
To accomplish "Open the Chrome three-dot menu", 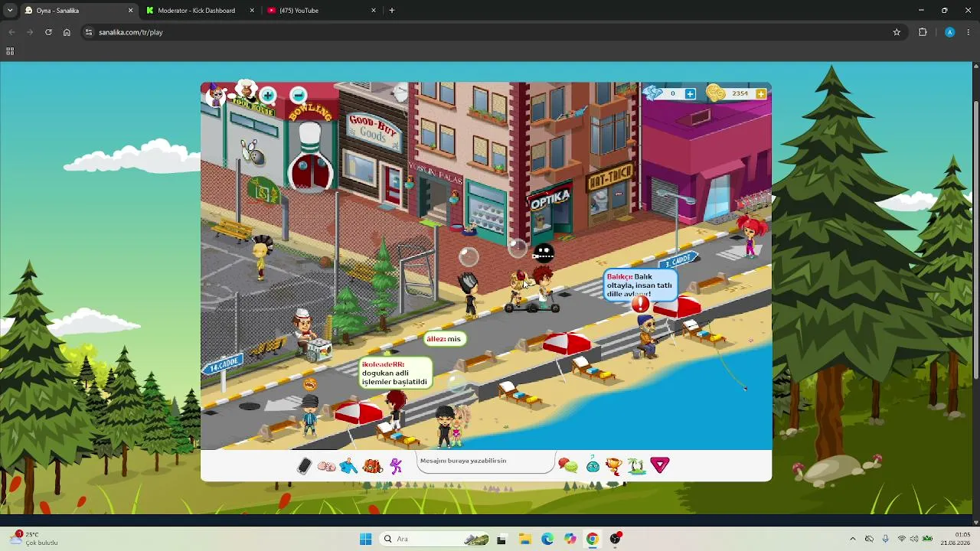I will pos(969,32).
